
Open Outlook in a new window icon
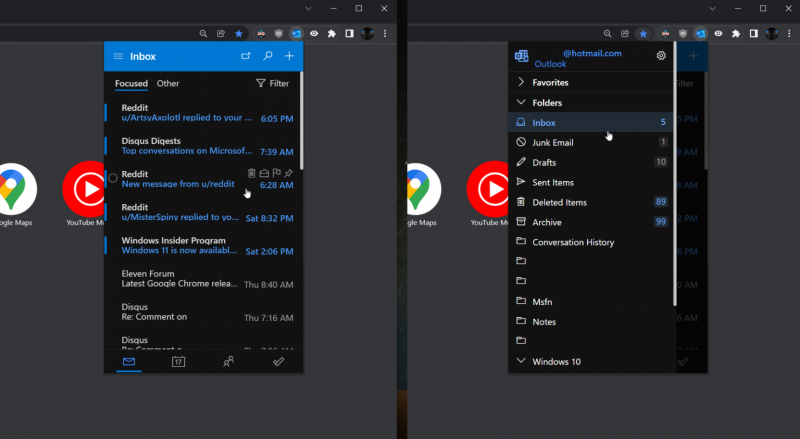click(246, 57)
